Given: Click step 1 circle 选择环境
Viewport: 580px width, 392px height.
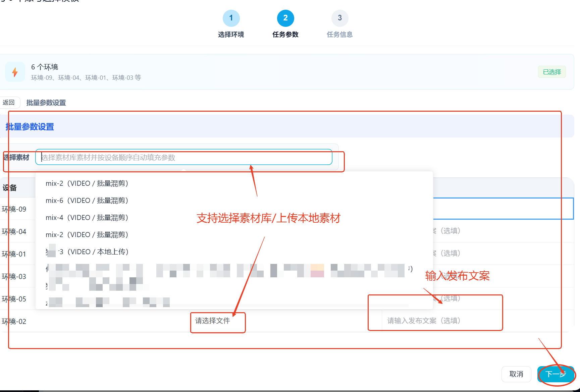Looking at the screenshot, I should click(x=231, y=18).
